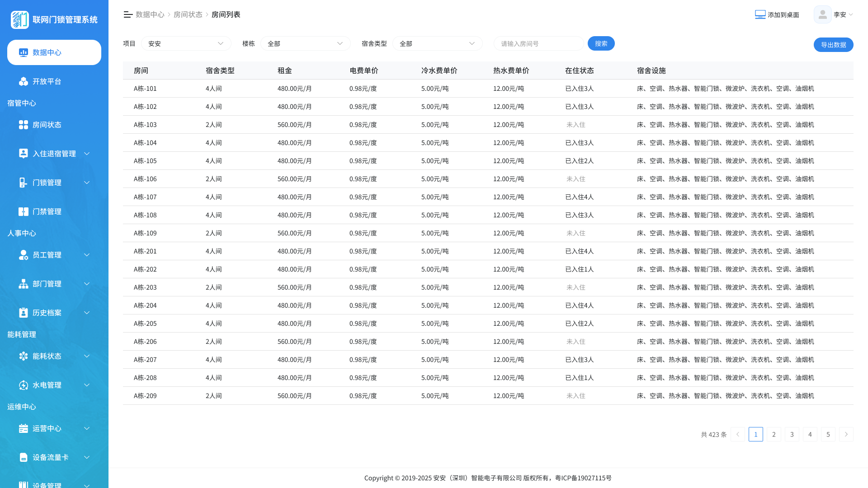
Task: Open the 宿舍类型 dropdown
Action: point(438,43)
